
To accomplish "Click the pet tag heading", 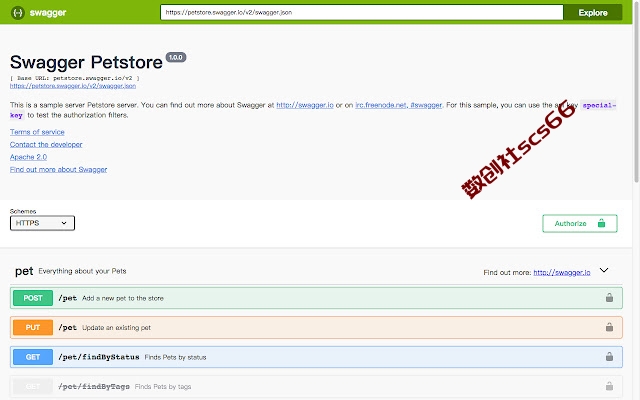I will (24, 271).
